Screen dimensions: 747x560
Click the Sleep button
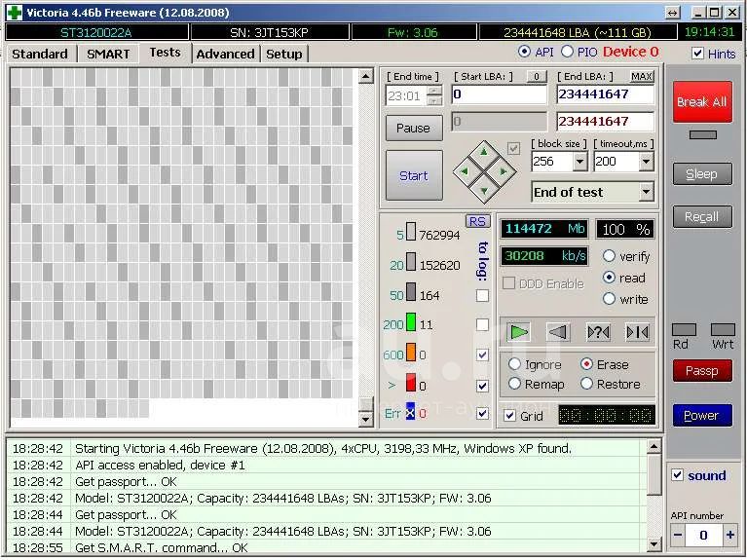[702, 174]
